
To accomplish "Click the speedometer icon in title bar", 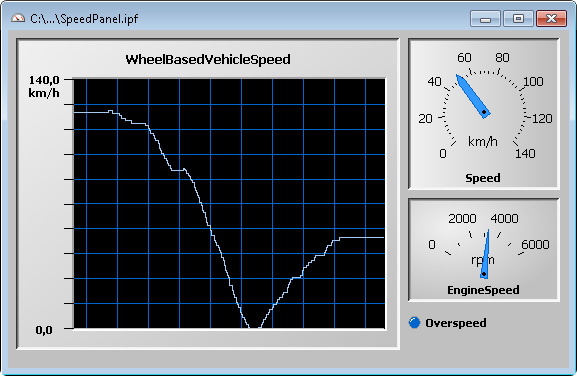I will 18,18.
